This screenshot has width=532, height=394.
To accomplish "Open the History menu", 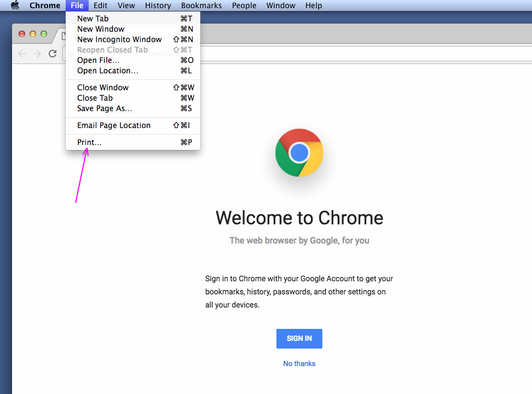I will [158, 5].
